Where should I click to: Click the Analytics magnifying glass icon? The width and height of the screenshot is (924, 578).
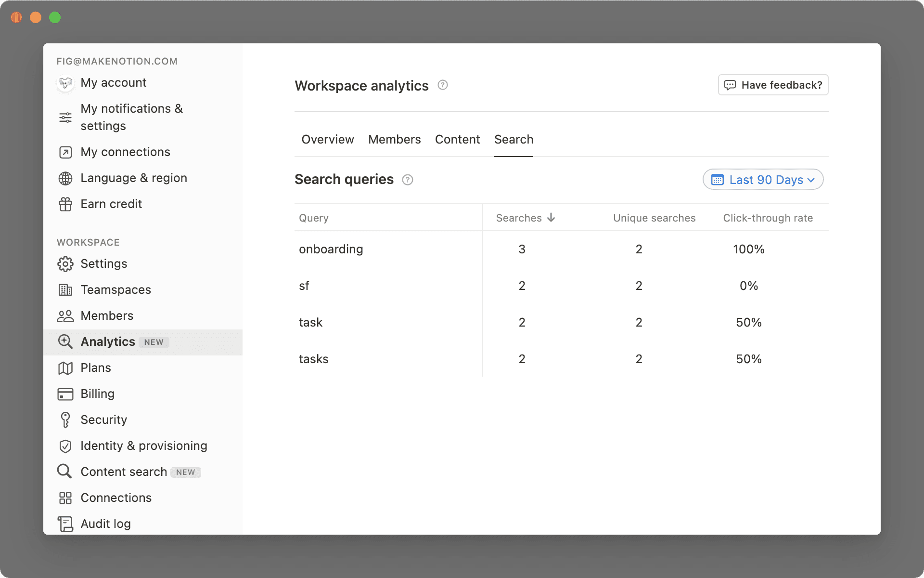click(65, 342)
